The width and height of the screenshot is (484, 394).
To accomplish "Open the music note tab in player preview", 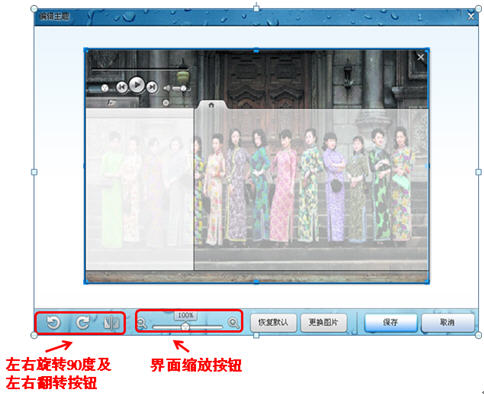I will [x=111, y=103].
